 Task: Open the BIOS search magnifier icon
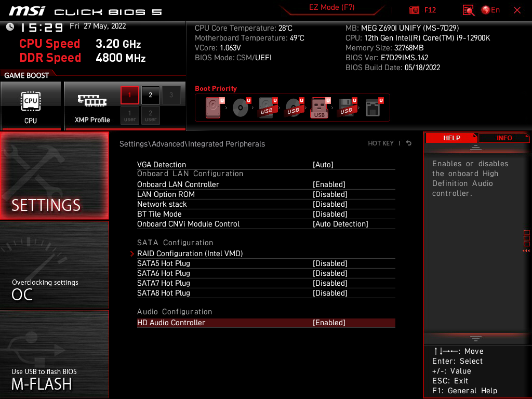[468, 10]
